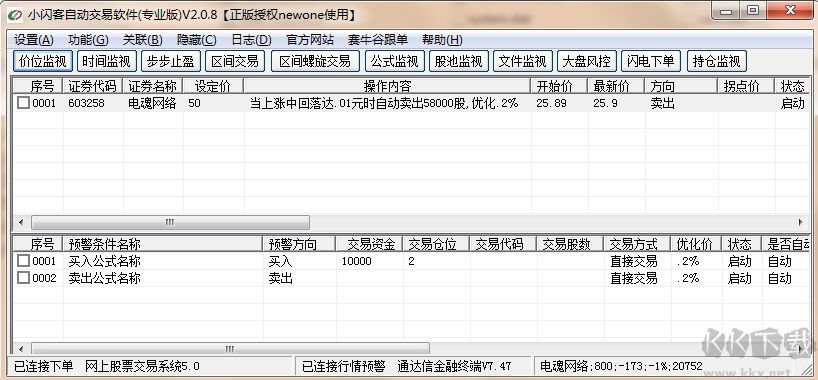Minimize the 小闪客 window
818x380 pixels.
726,11
